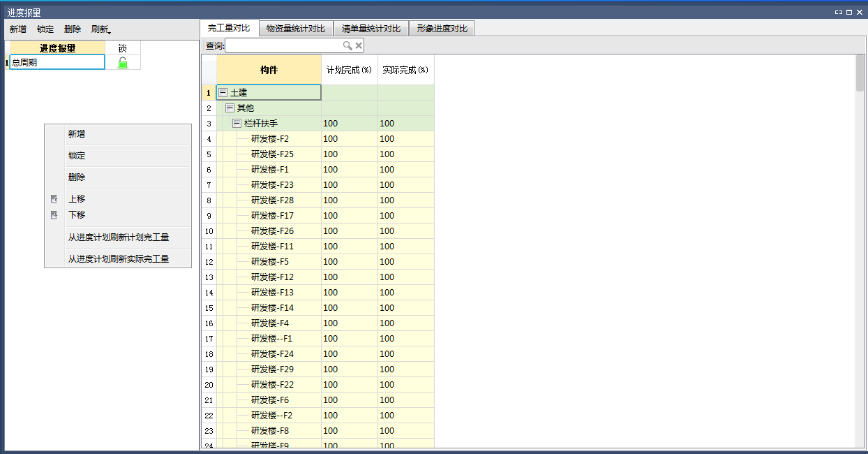Viewport: 868px width, 454px height.
Task: Click the 下移 move-down icon in context menu
Action: (x=54, y=215)
